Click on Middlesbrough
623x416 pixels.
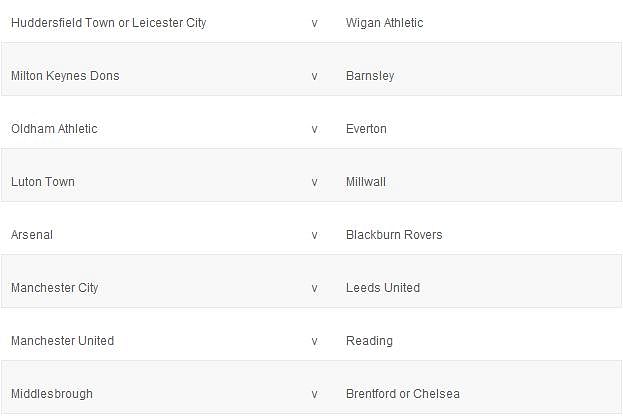click(52, 393)
